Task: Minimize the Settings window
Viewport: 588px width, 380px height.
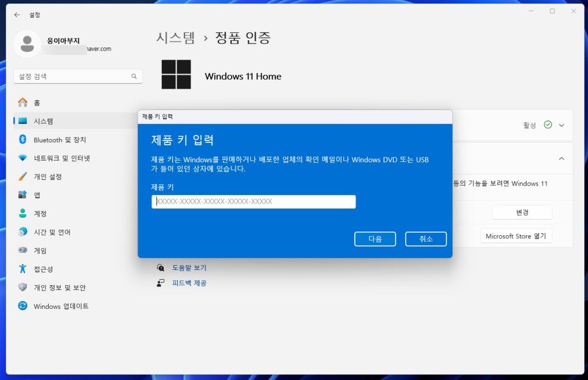Action: (531, 11)
